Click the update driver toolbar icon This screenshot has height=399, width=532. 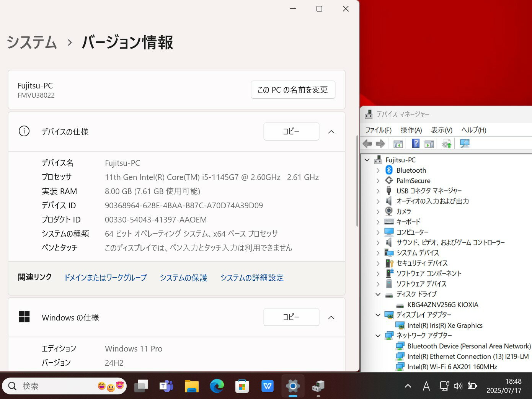(447, 144)
